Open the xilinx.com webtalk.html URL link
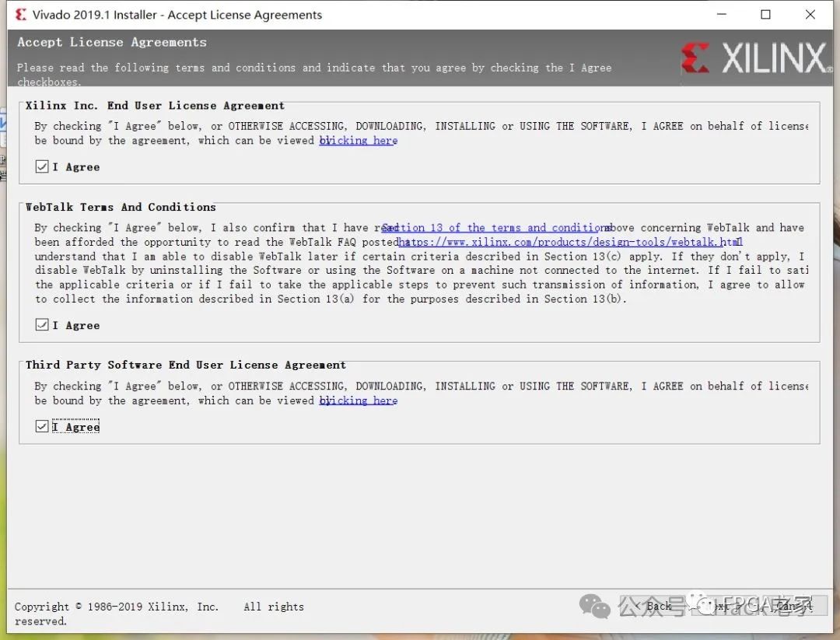840x640 pixels. click(570, 242)
